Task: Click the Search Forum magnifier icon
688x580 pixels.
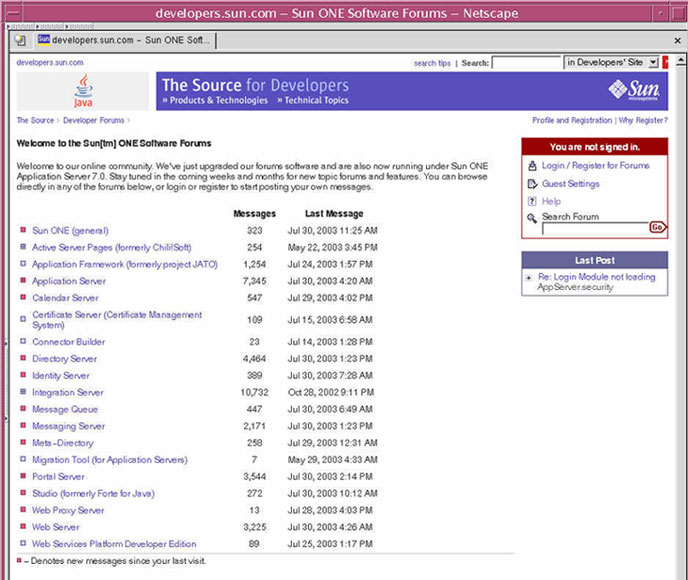Action: coord(532,218)
